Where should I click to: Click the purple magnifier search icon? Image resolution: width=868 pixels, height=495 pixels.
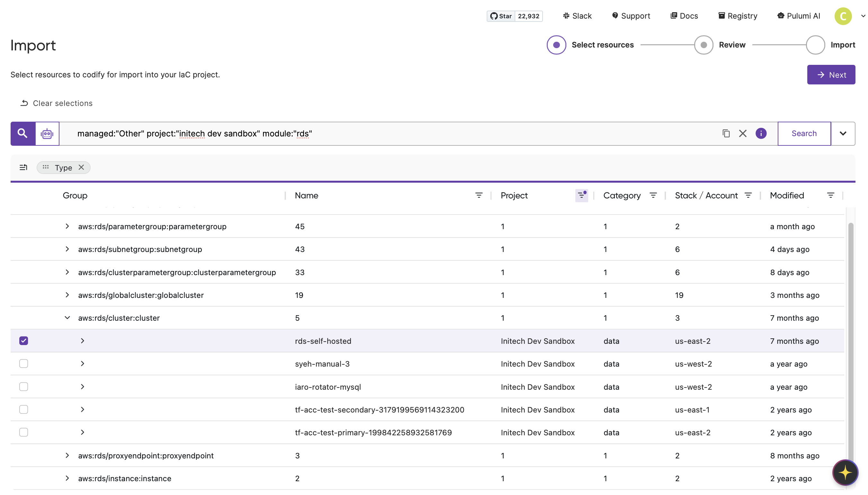[22, 133]
